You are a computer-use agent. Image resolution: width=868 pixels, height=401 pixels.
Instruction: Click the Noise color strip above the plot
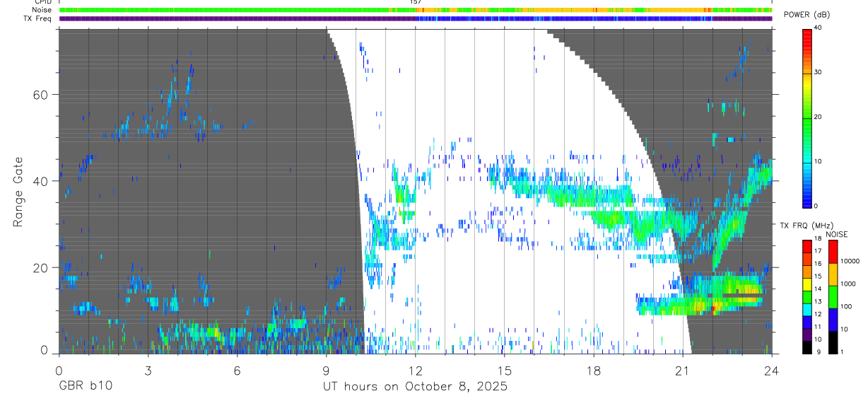[x=416, y=10]
